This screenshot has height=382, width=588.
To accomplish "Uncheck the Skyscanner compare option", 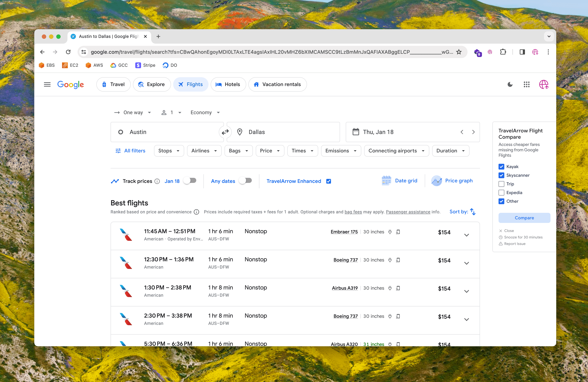I will 502,175.
